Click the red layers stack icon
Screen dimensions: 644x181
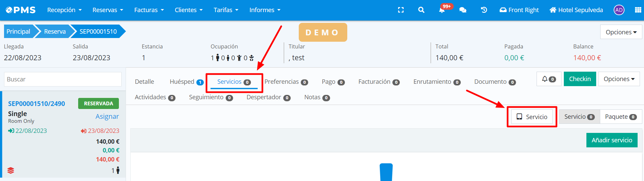tap(11, 171)
